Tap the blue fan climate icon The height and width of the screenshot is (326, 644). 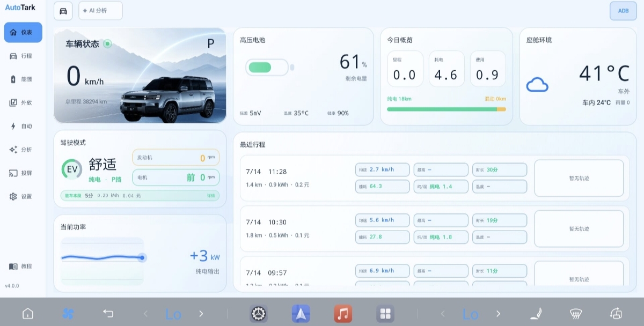[x=68, y=314]
